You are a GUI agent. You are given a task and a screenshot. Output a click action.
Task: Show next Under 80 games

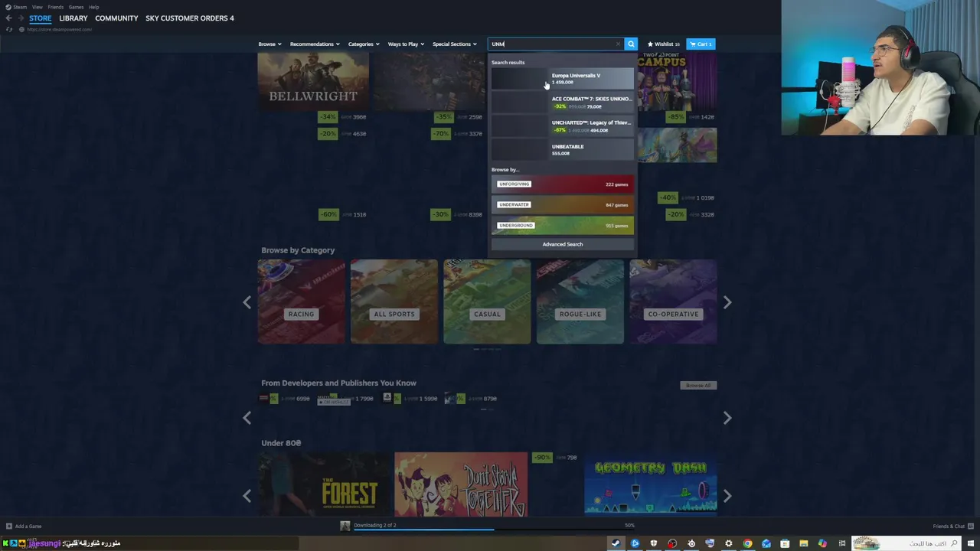tap(727, 496)
